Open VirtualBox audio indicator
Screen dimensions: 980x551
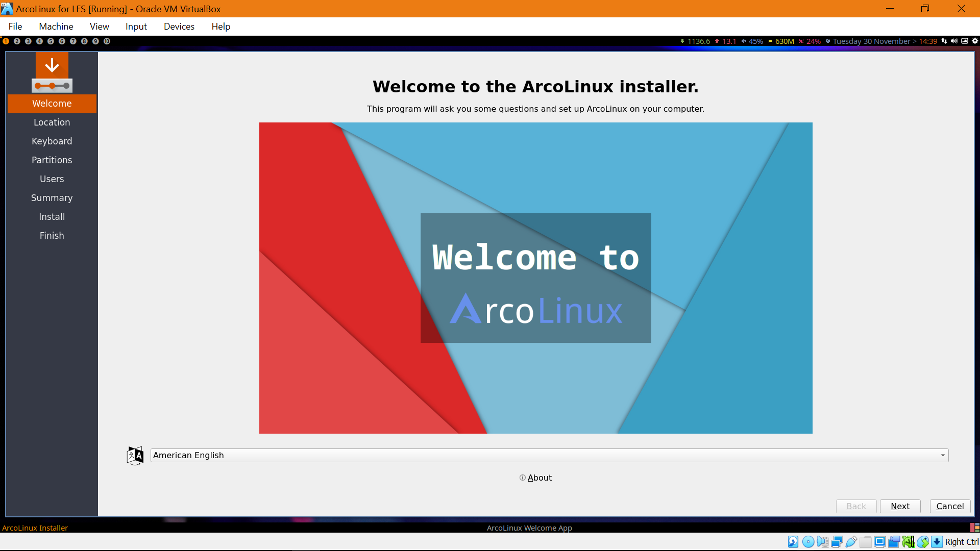click(822, 542)
